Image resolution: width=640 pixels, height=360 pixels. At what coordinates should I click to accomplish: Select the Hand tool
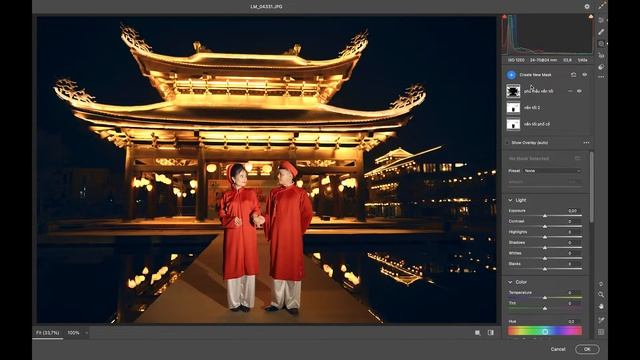coord(601,306)
